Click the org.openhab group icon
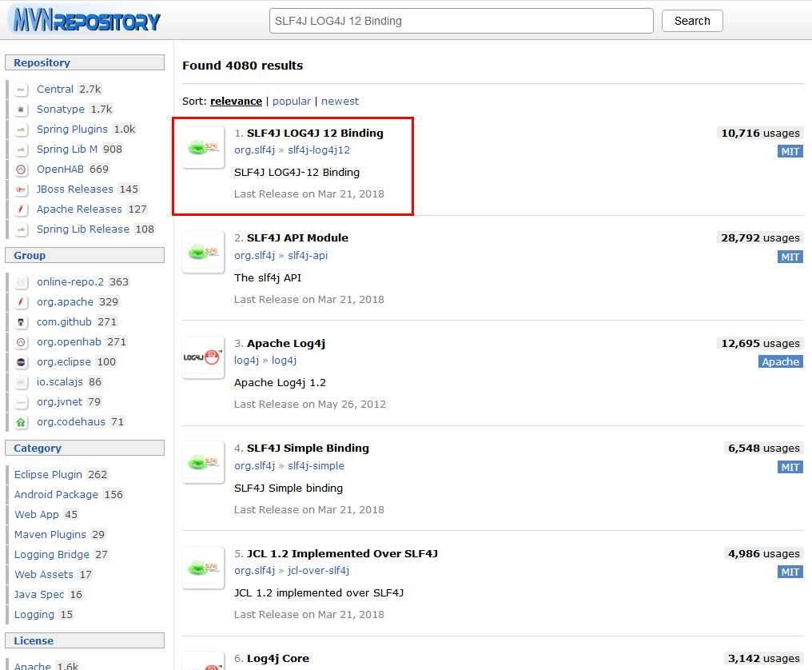Image resolution: width=812 pixels, height=670 pixels. (x=21, y=342)
